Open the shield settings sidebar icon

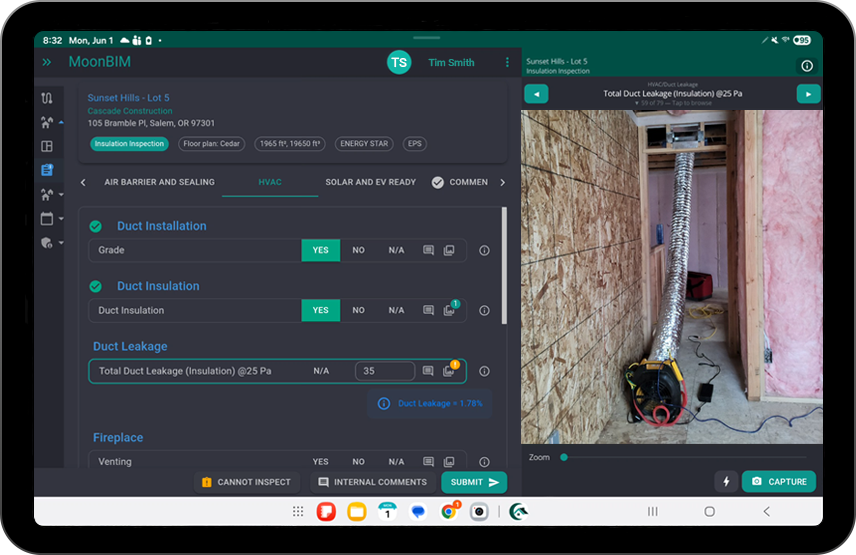pos(47,242)
